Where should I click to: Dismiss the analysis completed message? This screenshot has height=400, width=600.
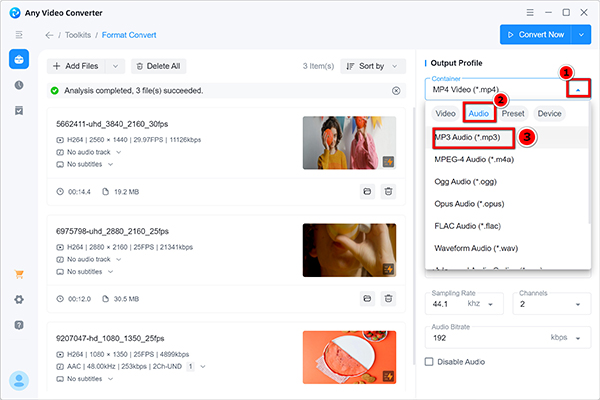pos(396,91)
